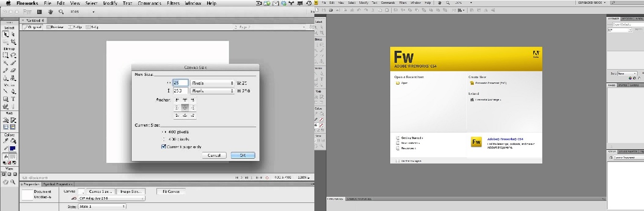Create new Fireworks Document (PNG)

click(x=490, y=83)
